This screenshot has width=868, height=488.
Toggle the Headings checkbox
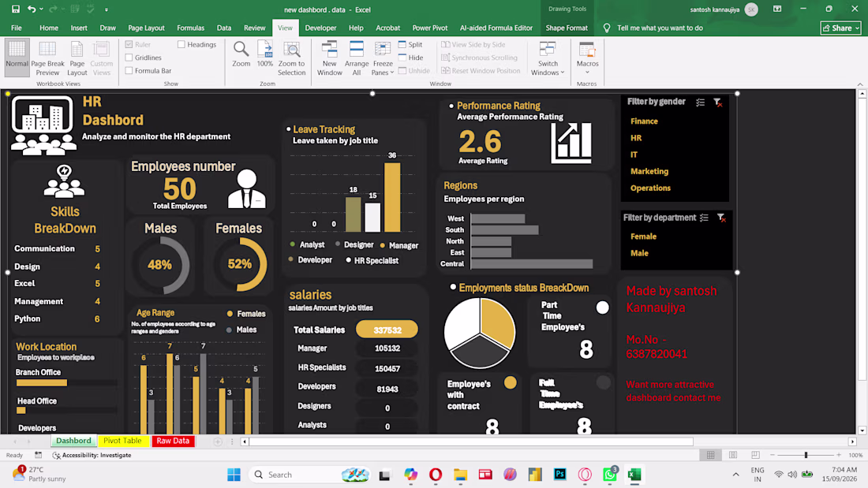tap(181, 44)
